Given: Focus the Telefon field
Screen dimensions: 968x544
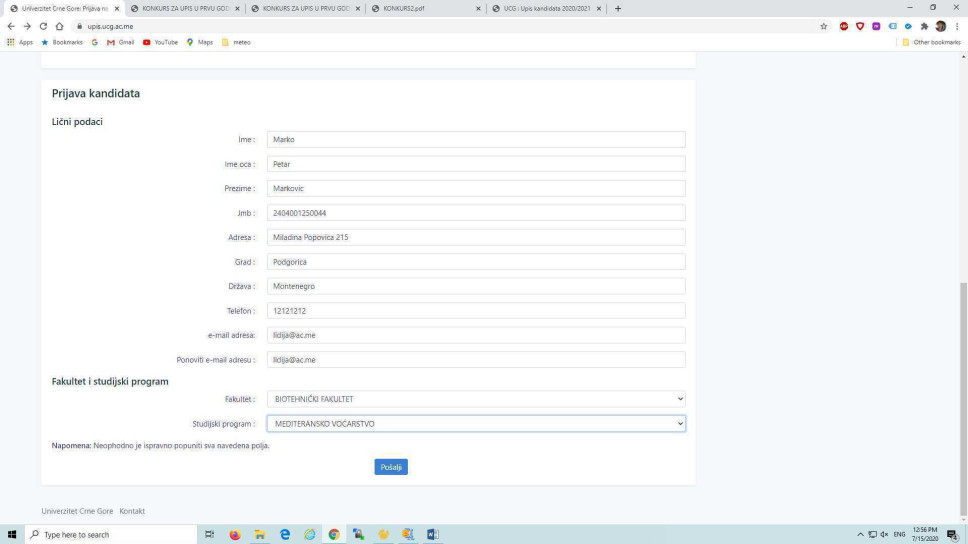Looking at the screenshot, I should [x=476, y=311].
